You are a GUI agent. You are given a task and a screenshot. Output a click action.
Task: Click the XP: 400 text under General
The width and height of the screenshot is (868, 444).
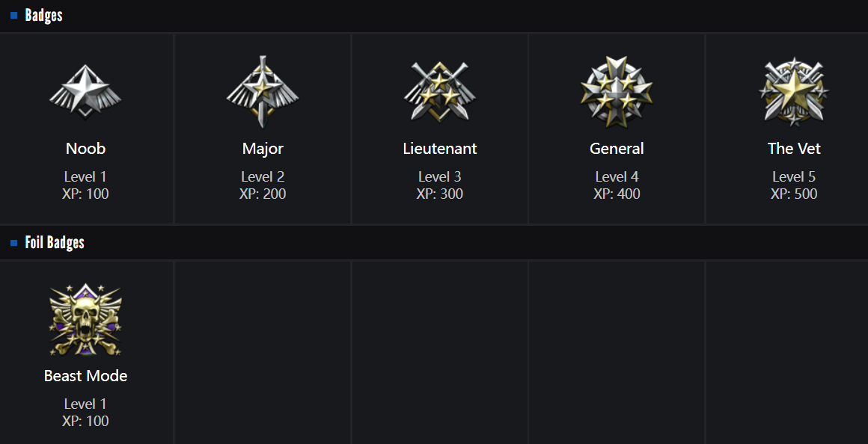coord(617,194)
